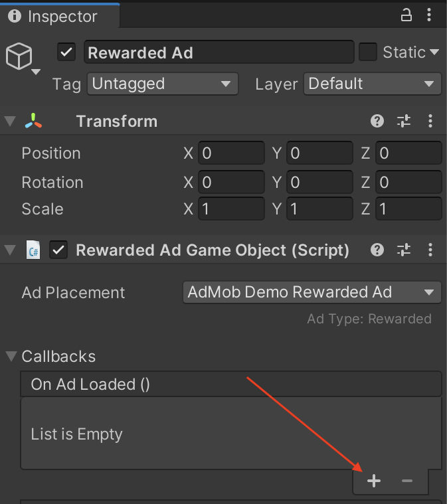Image resolution: width=447 pixels, height=504 pixels.
Task: Open Transform component help reference
Action: pos(377,121)
